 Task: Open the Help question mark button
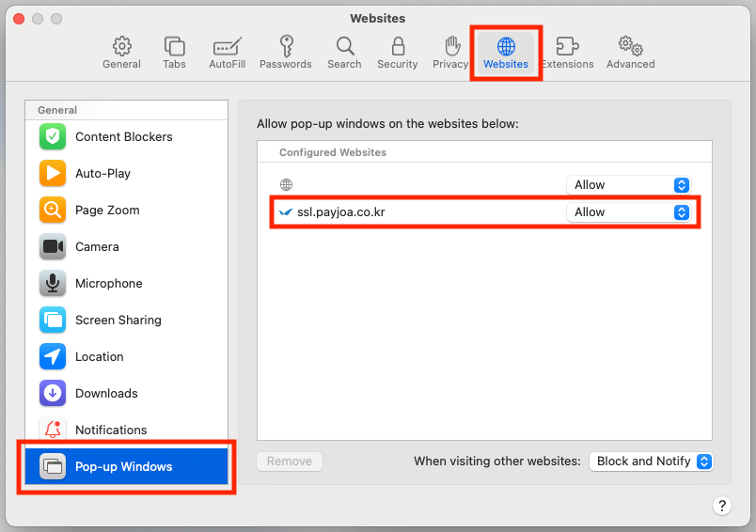tap(721, 507)
